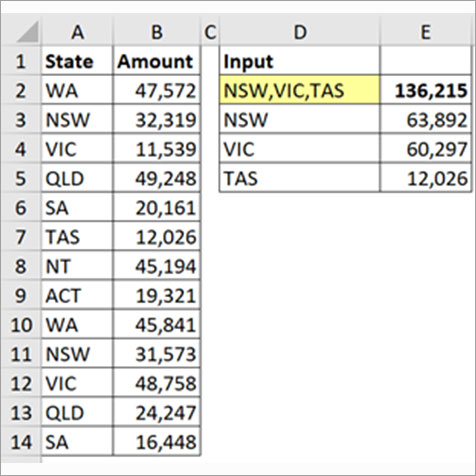Click the 12,026 cell in column B
The image size is (476, 476).
(157, 237)
